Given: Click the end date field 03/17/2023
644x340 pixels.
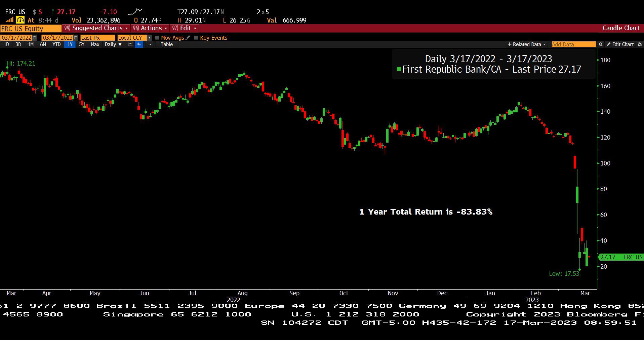Looking at the screenshot, I should (57, 38).
